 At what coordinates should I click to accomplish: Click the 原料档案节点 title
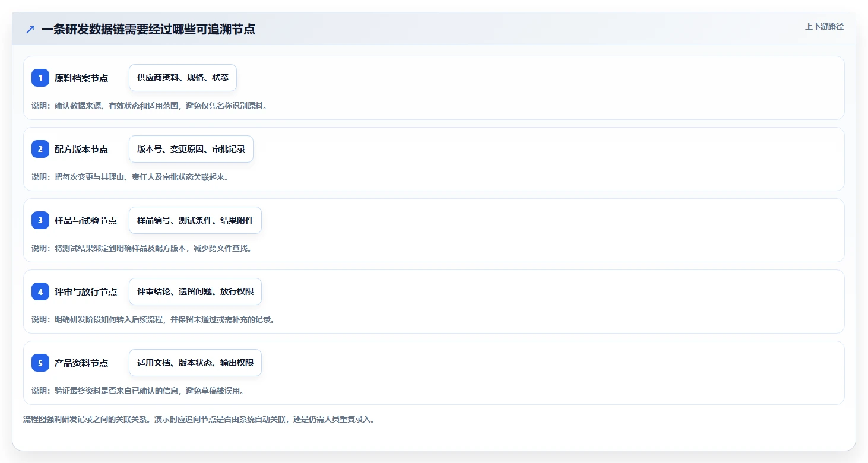pyautogui.click(x=81, y=78)
